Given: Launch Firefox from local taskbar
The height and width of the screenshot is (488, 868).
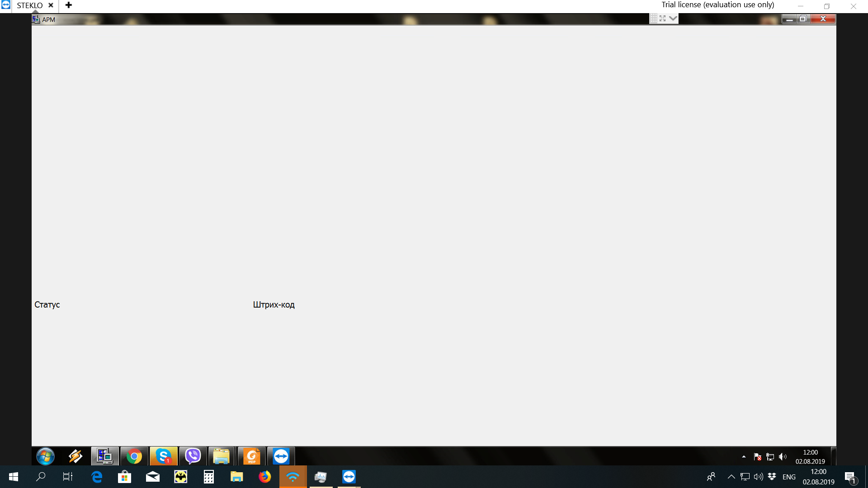Looking at the screenshot, I should 265,477.
